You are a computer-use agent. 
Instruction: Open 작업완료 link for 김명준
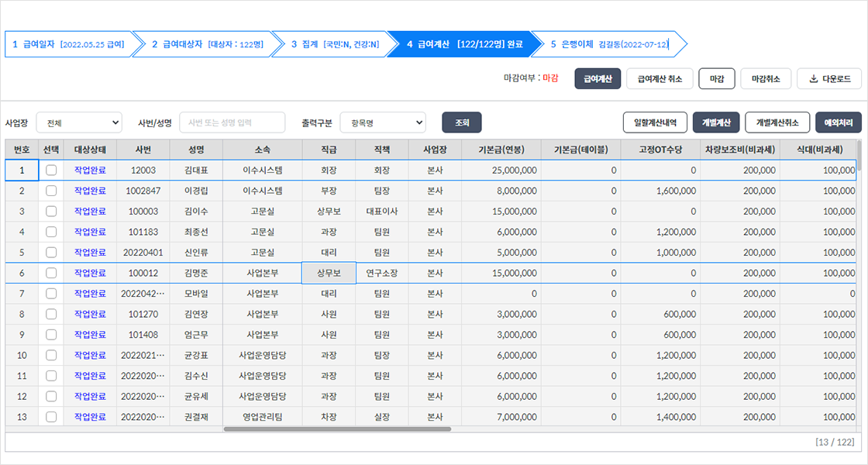click(90, 273)
